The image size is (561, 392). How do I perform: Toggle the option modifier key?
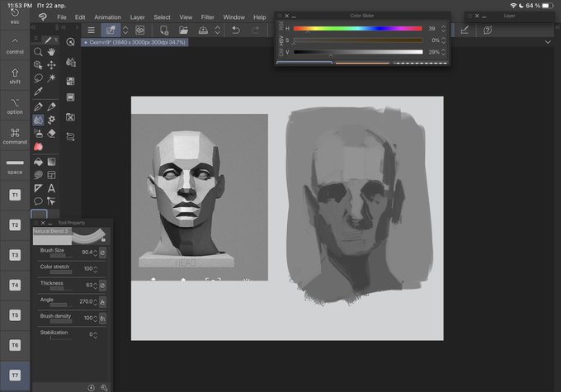(15, 106)
